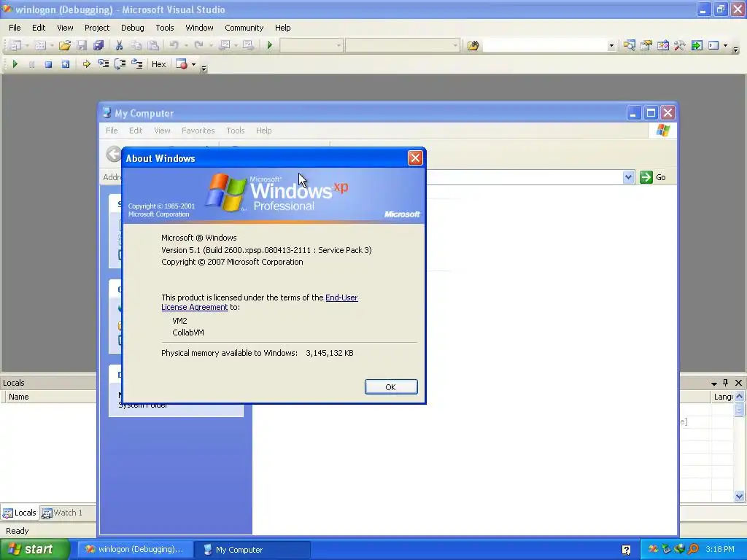
Task: Click Start Debugging in the standard toolbar
Action: click(x=270, y=45)
